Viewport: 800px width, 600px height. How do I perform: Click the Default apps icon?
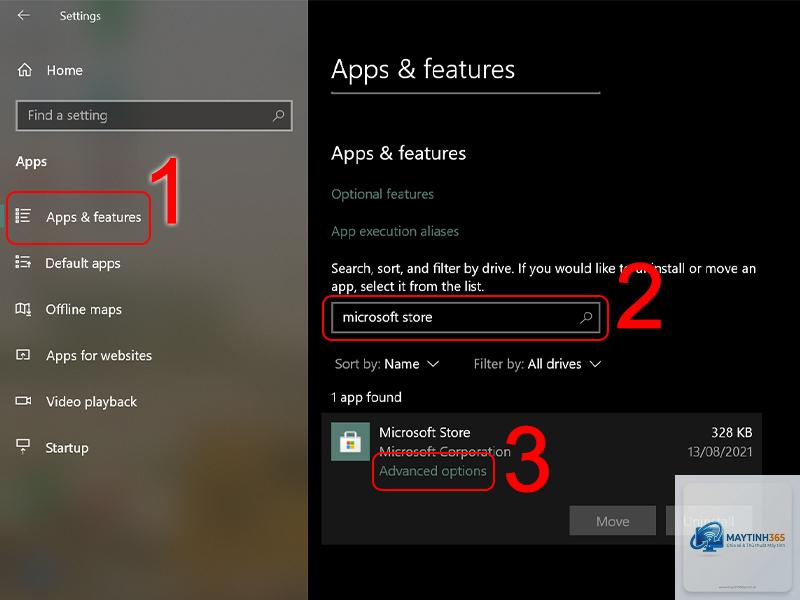[23, 262]
